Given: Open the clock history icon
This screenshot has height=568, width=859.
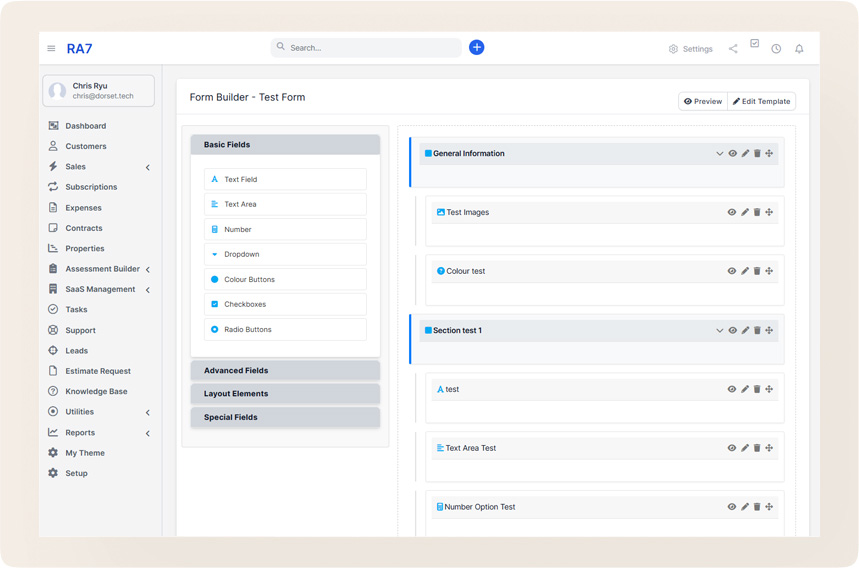Looking at the screenshot, I should coord(776,49).
